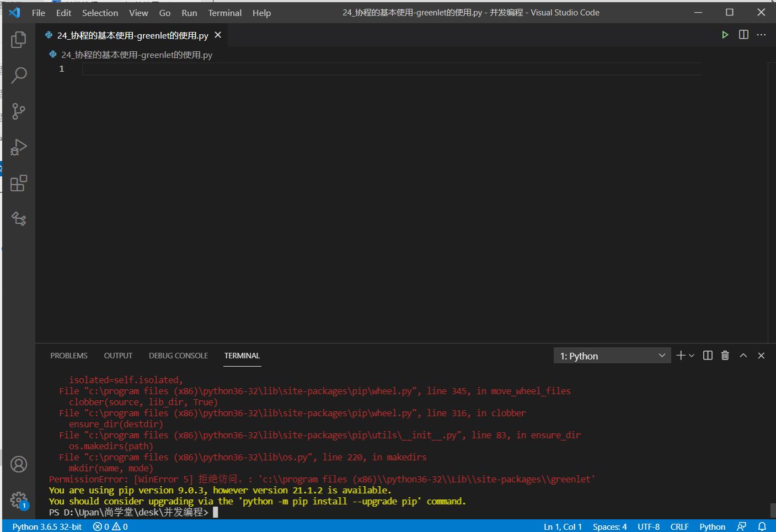Open the Edit menu
This screenshot has width=776, height=532.
[x=63, y=13]
